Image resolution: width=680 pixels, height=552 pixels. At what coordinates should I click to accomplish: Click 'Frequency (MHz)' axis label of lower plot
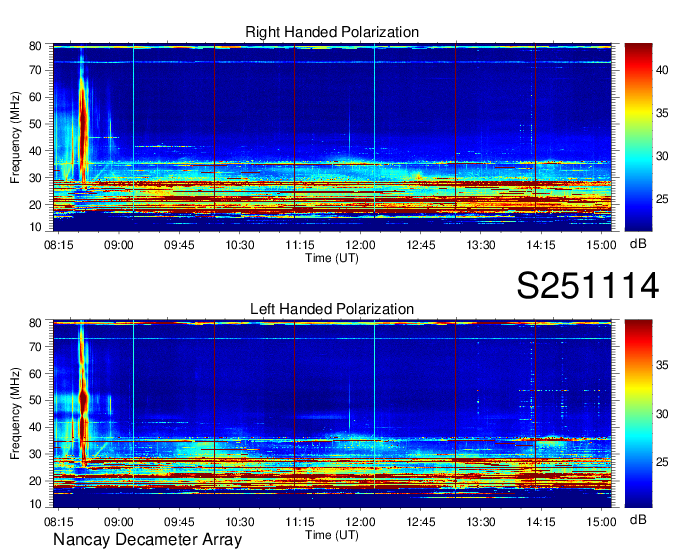(16, 410)
